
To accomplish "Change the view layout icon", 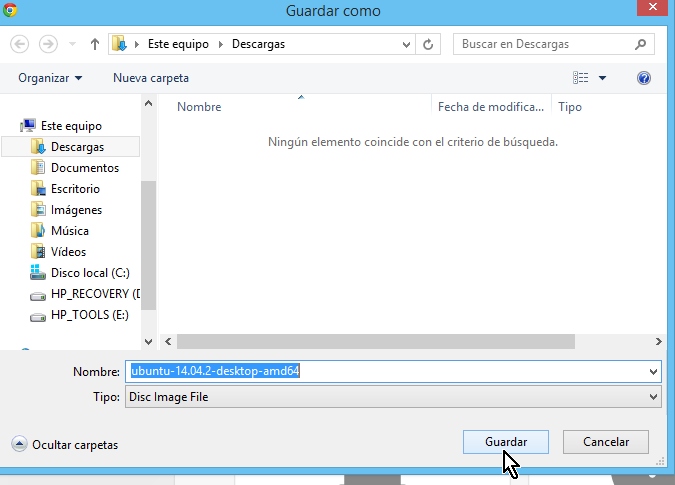I will click(580, 78).
